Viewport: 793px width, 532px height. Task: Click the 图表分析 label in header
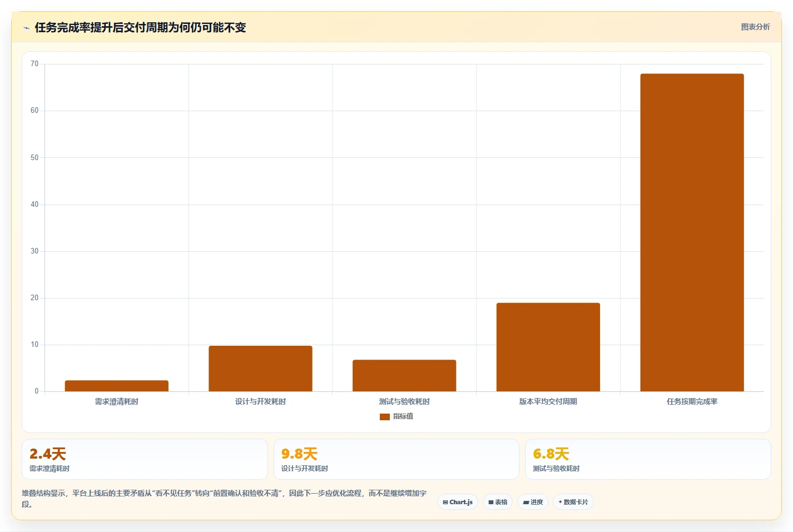[755, 27]
